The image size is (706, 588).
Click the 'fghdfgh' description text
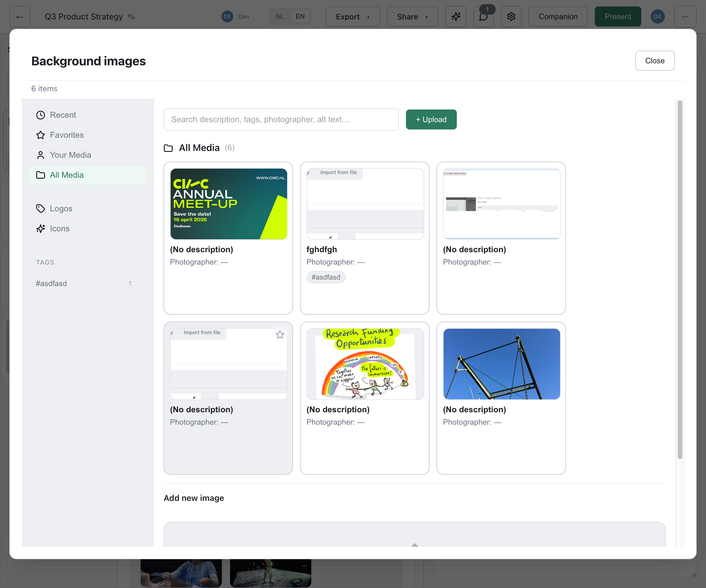[322, 249]
